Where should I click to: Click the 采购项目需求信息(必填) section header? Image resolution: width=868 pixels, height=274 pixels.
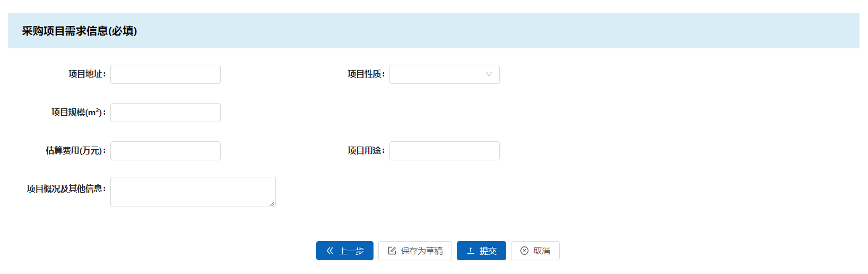(x=80, y=31)
